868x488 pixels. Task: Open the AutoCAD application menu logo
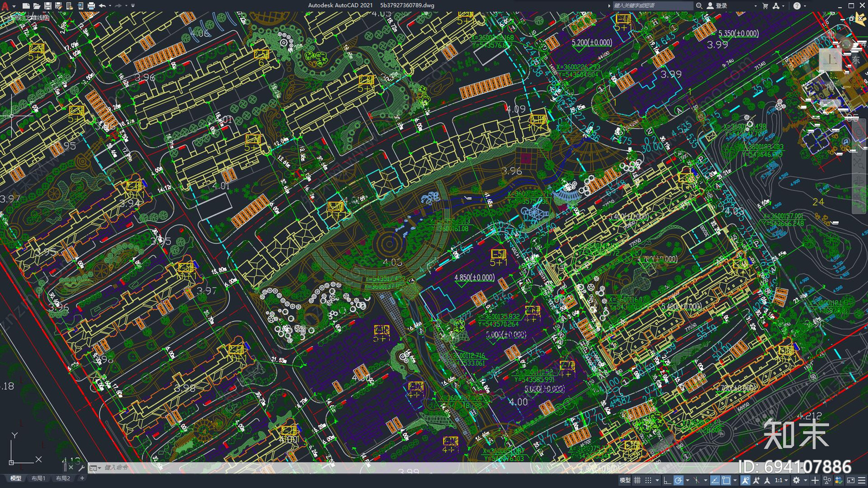click(5, 5)
